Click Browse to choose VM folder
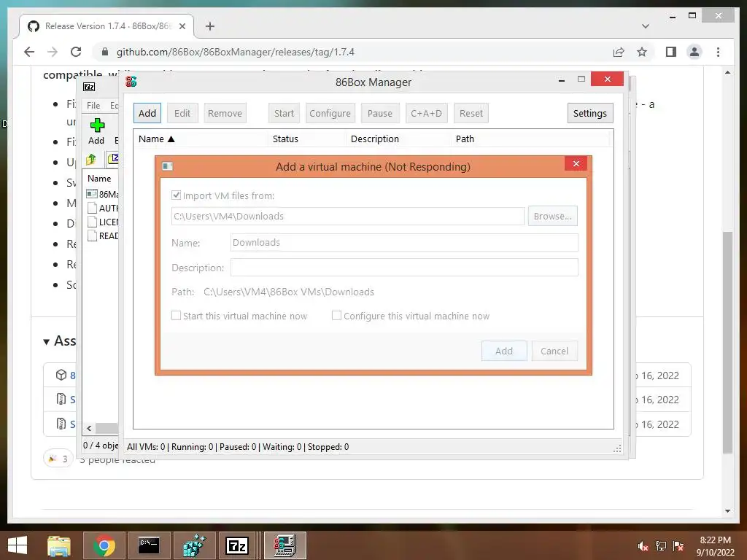The width and height of the screenshot is (747, 560). pos(553,216)
